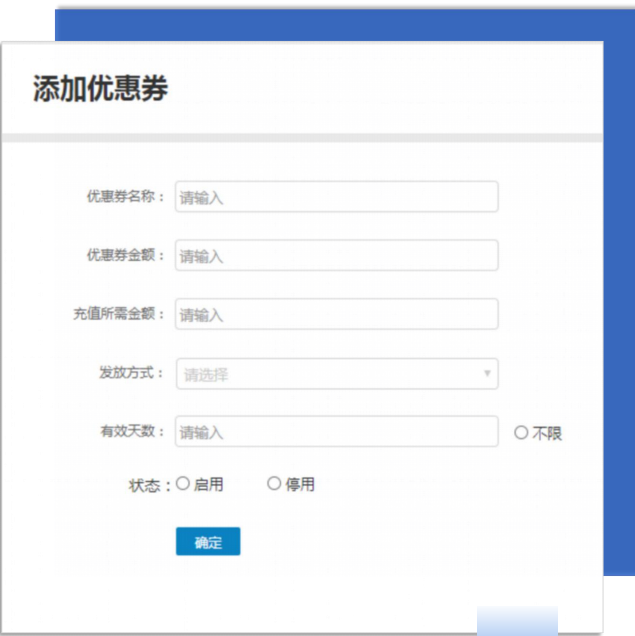Click the 优惠券名称 label
Viewport: 635px width, 636px height.
pos(125,197)
